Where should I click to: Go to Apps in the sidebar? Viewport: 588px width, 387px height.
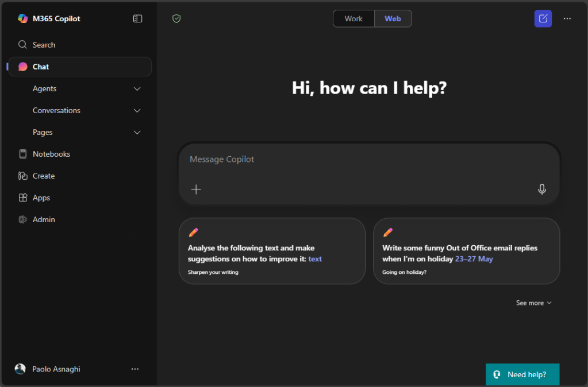click(x=41, y=198)
